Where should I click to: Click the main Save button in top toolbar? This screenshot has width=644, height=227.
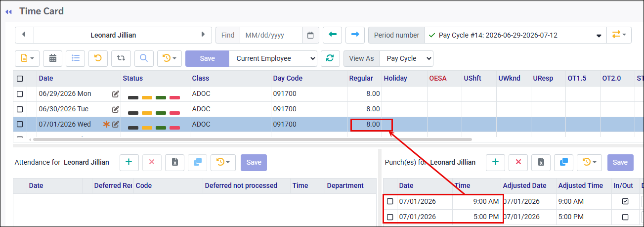click(207, 58)
